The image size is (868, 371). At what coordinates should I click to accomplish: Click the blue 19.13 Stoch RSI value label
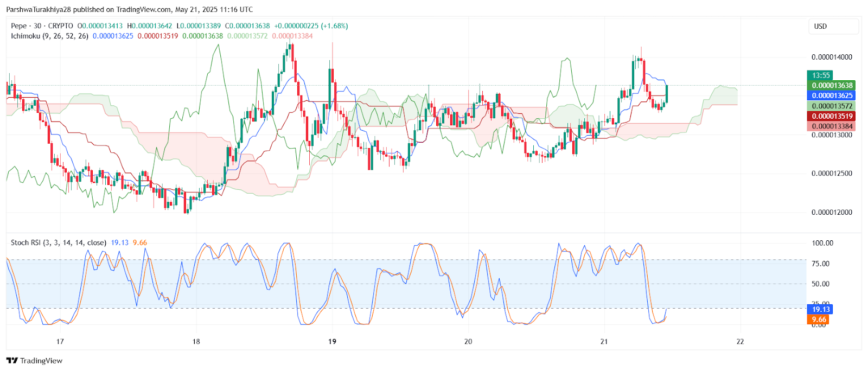click(820, 309)
